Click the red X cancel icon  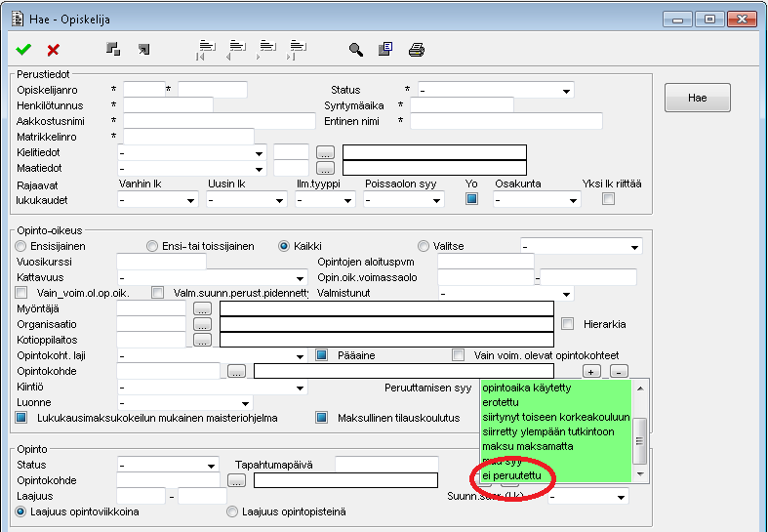[53, 50]
